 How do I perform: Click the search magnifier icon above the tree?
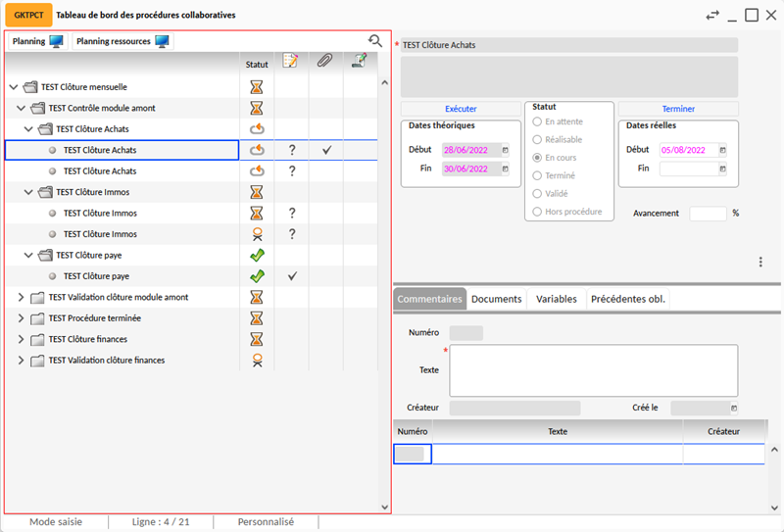[374, 41]
